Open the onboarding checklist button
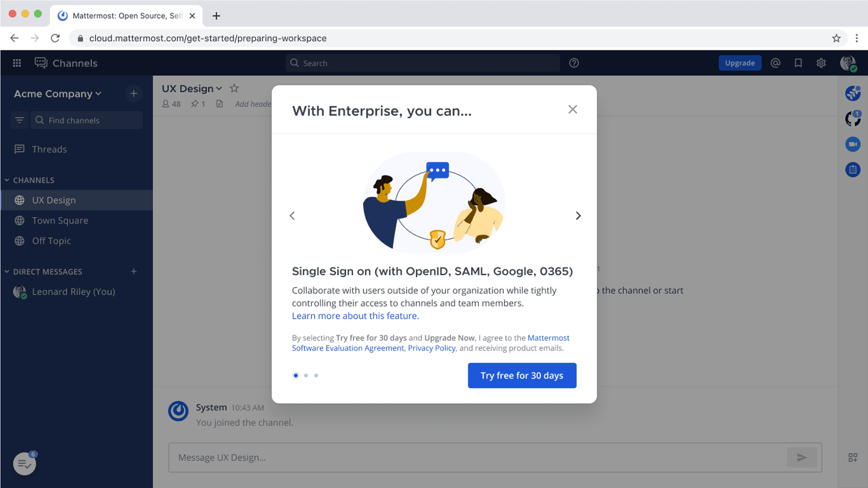 25,464
